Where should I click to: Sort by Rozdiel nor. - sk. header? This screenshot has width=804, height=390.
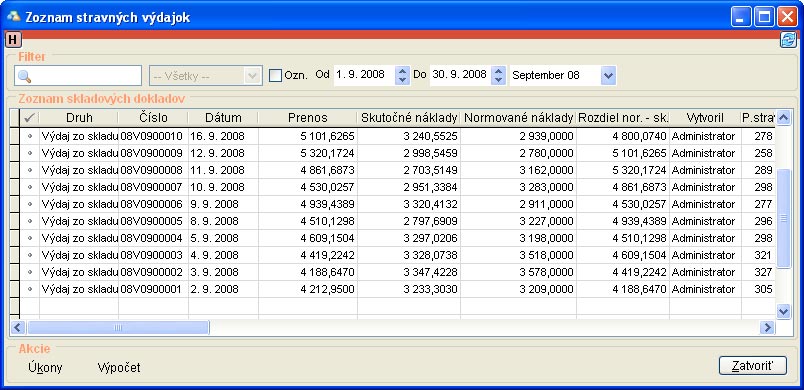(623, 118)
